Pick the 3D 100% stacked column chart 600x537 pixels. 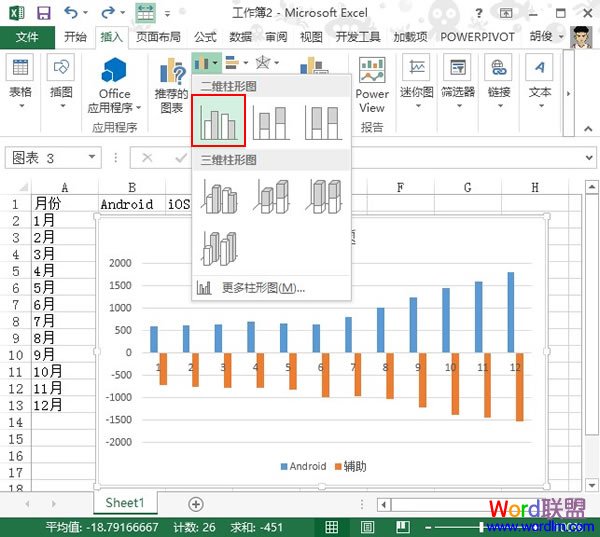323,196
